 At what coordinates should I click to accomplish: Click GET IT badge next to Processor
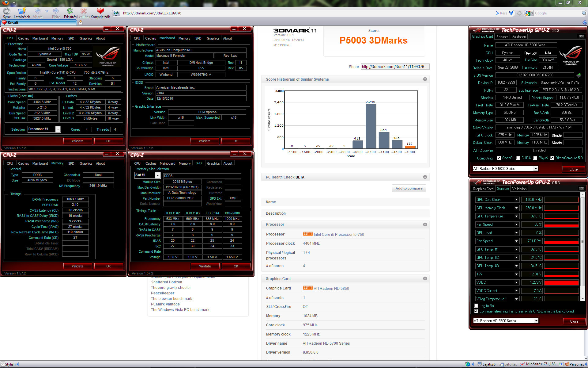click(308, 234)
